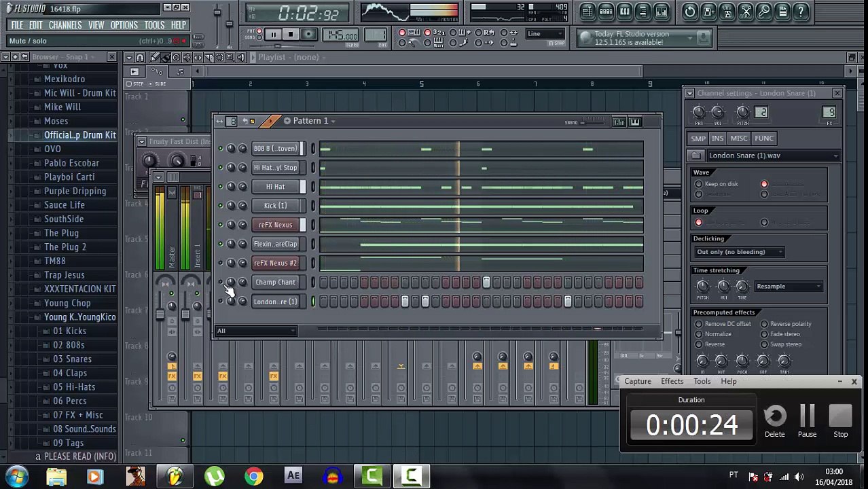Enable Normalize precomputed effect
The height and width of the screenshot is (489, 868).
(x=699, y=334)
